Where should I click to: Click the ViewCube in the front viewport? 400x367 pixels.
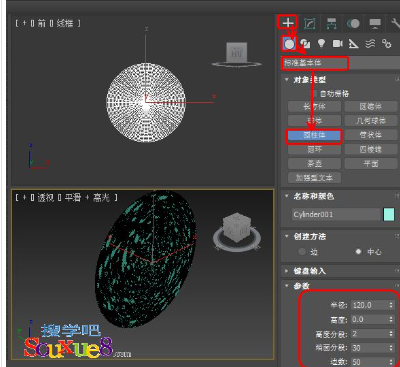click(x=237, y=52)
